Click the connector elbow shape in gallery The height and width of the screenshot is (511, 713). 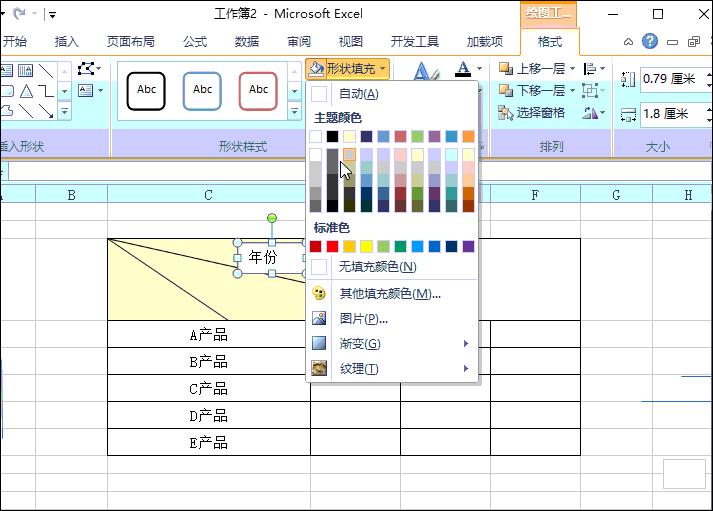(x=46, y=91)
